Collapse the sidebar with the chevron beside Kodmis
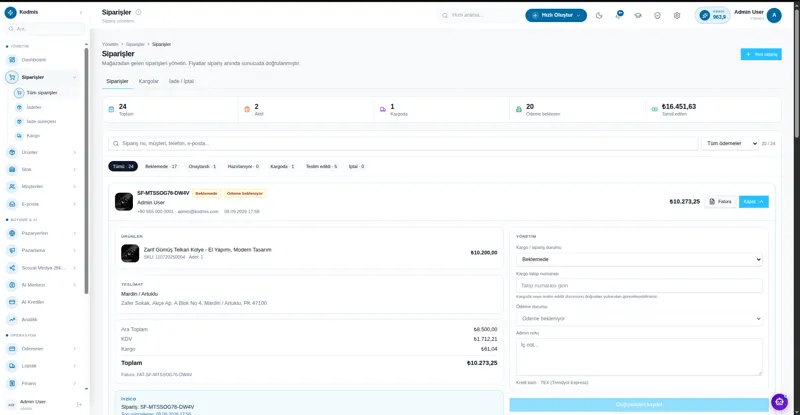 click(x=81, y=12)
